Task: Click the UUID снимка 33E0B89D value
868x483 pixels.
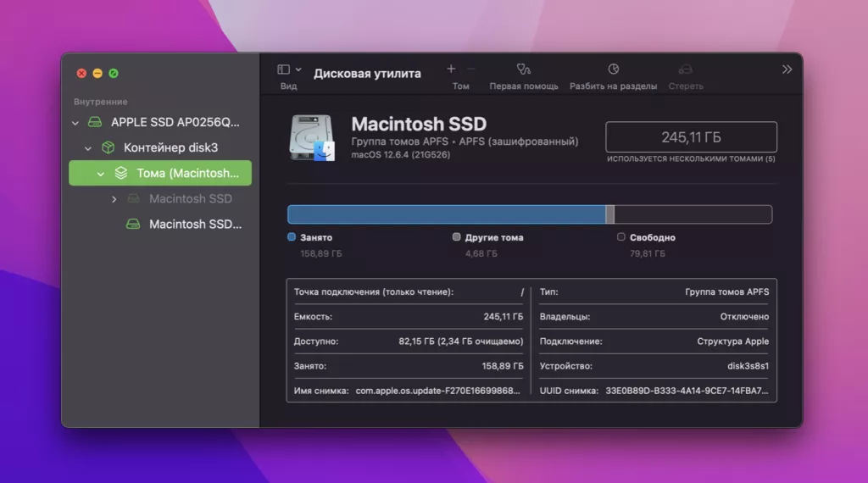Action: tap(687, 391)
